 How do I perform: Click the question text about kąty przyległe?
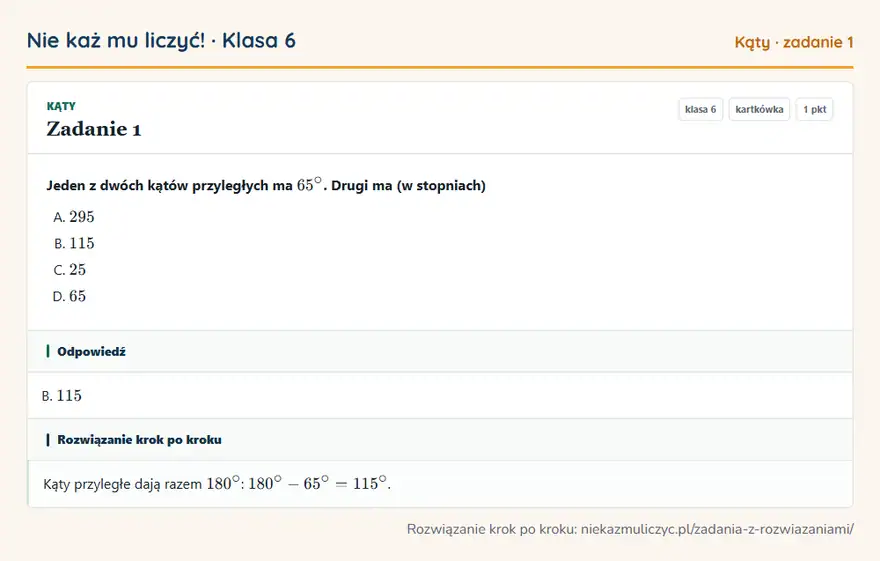coord(266,185)
